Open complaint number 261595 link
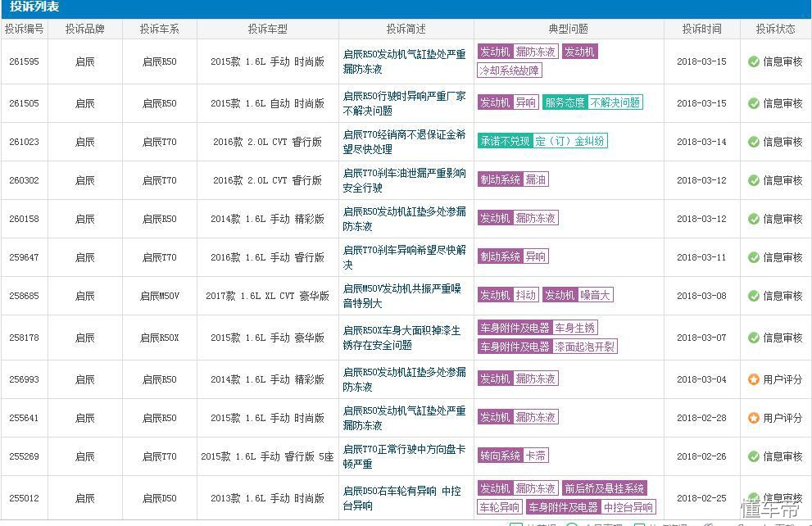 (x=25, y=60)
